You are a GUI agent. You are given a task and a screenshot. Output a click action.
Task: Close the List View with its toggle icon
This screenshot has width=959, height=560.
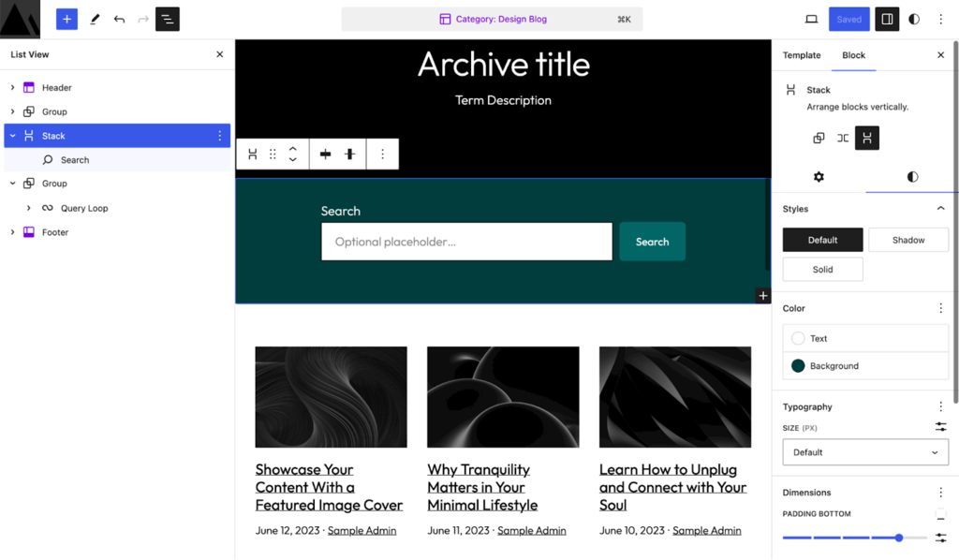point(219,53)
